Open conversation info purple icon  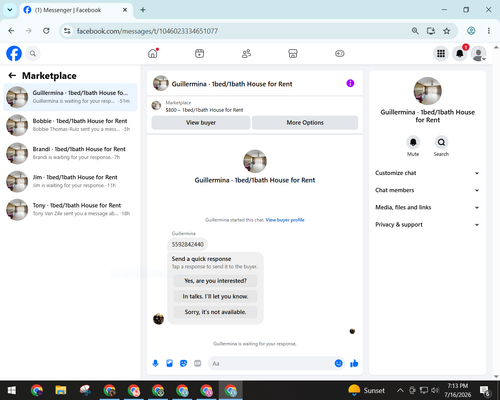coord(350,83)
